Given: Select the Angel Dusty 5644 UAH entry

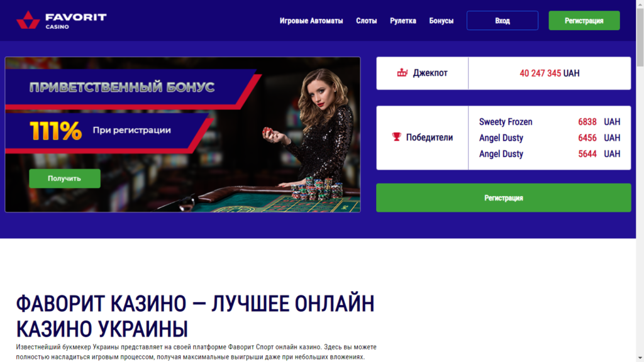Looking at the screenshot, I should (549, 154).
